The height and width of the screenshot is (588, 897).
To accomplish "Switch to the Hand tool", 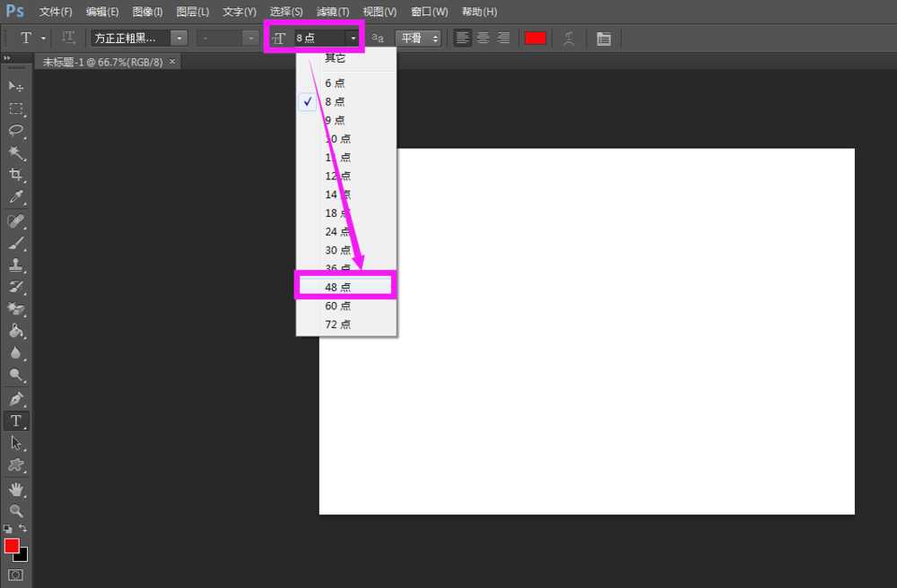I will pyautogui.click(x=15, y=489).
